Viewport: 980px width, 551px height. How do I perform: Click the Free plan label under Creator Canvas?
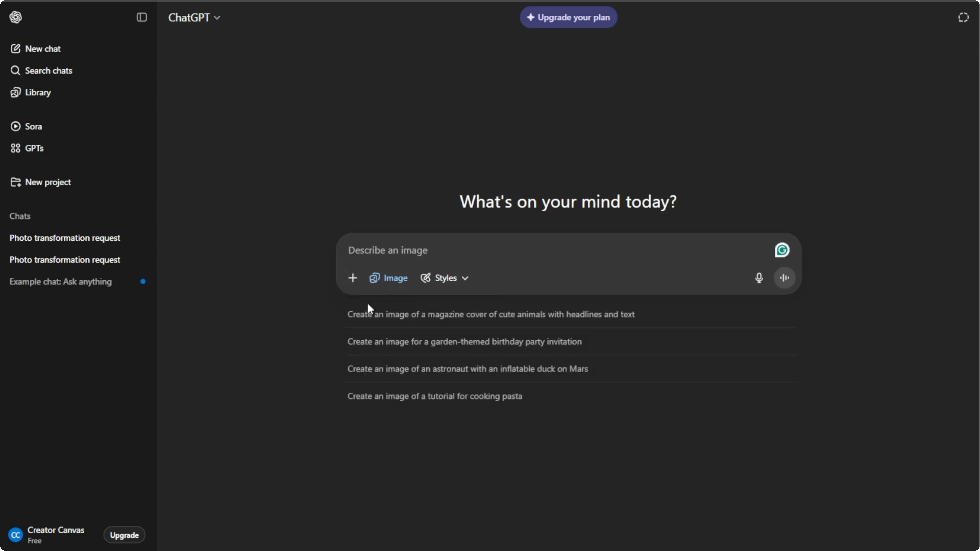[34, 541]
